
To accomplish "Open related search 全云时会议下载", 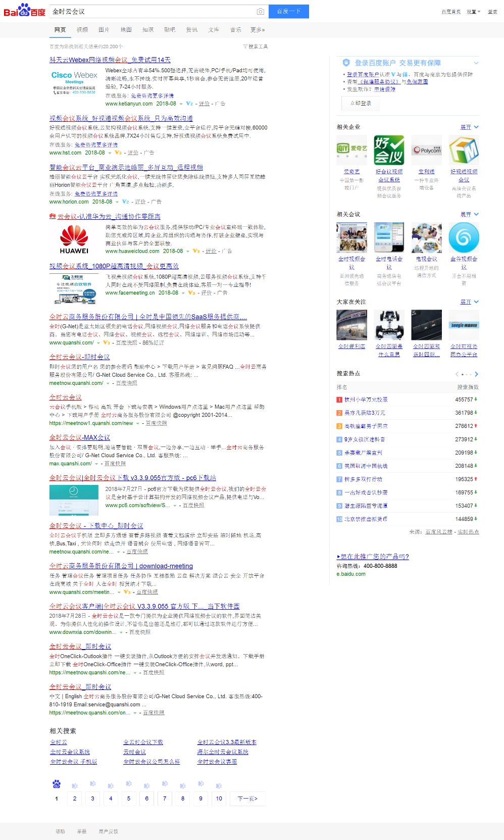I will click(143, 742).
